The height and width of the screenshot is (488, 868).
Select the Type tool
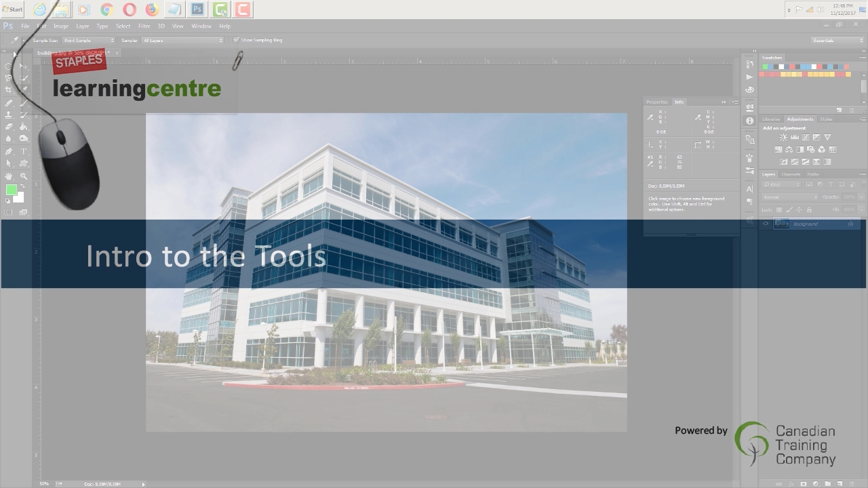pyautogui.click(x=24, y=150)
